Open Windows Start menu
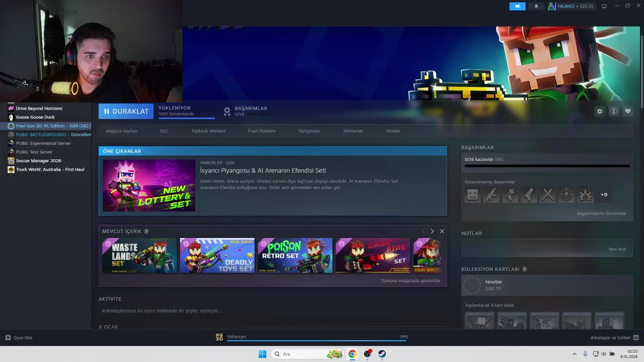The image size is (644, 362). 262,354
